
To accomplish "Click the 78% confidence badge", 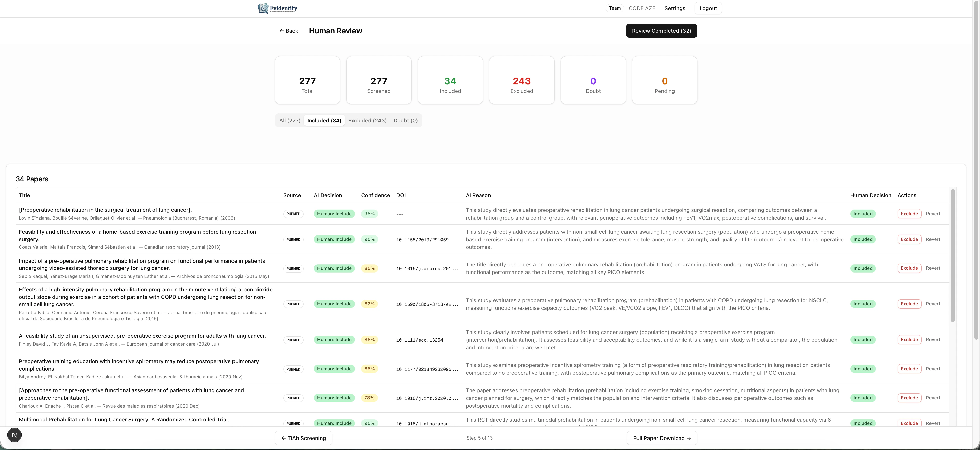I will coord(369,398).
